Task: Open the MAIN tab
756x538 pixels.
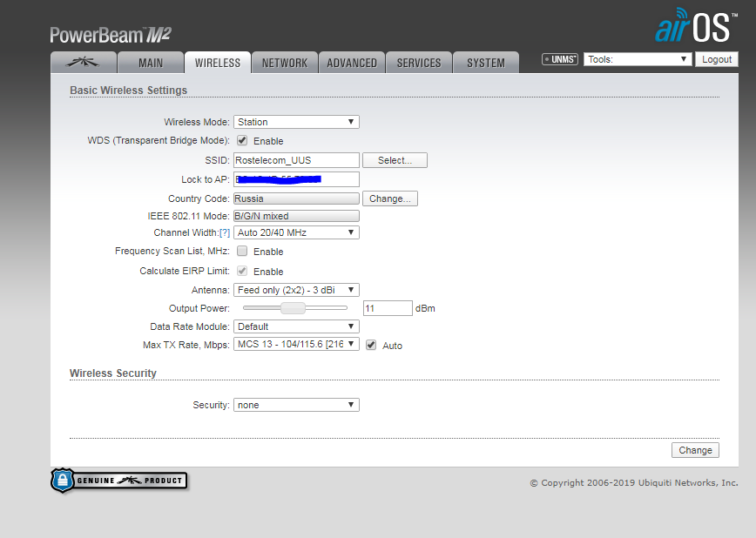Action: [151, 63]
